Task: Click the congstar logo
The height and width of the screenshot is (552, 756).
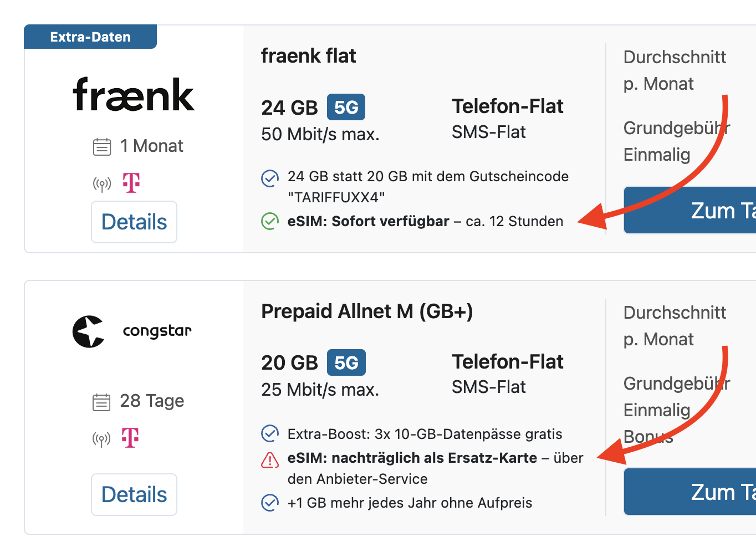Action: point(132,331)
